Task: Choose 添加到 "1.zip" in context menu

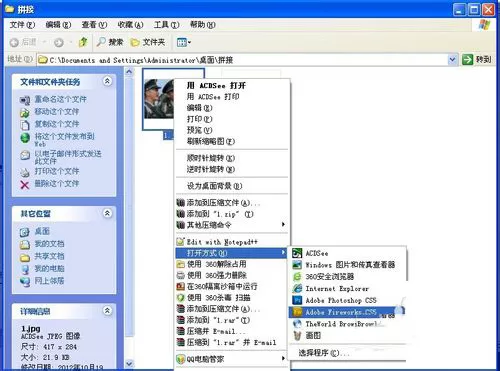Action: (x=232, y=214)
